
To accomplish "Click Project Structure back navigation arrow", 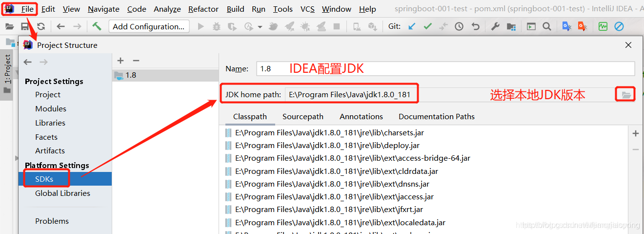I will coord(28,62).
